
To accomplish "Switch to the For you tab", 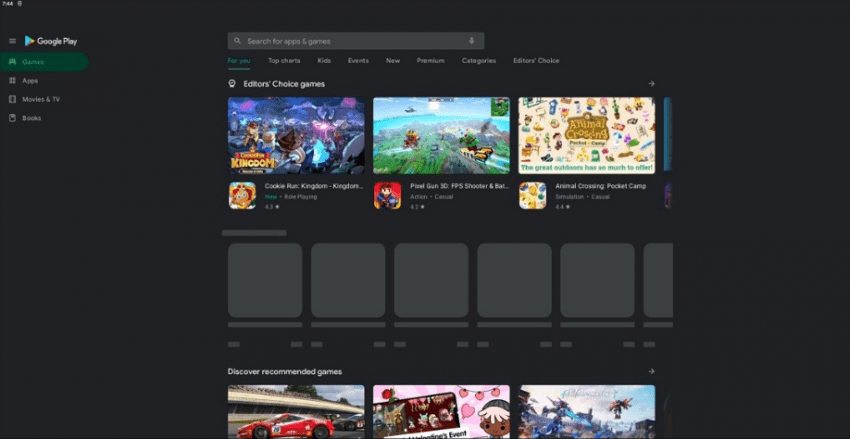I will coord(239,61).
